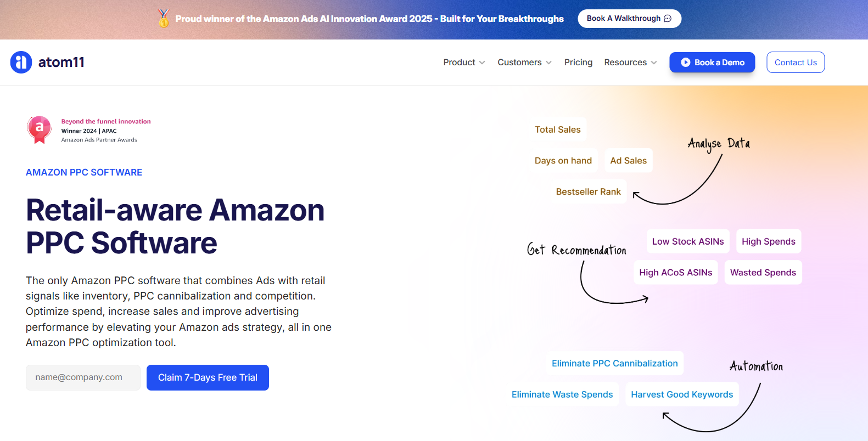Screen dimensions: 868x441
Task: Click the chat bubble icon on Book A Walkthrough
Action: point(668,19)
